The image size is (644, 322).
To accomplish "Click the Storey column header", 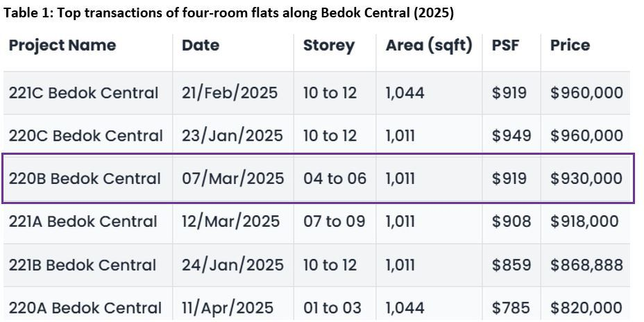I will [328, 46].
